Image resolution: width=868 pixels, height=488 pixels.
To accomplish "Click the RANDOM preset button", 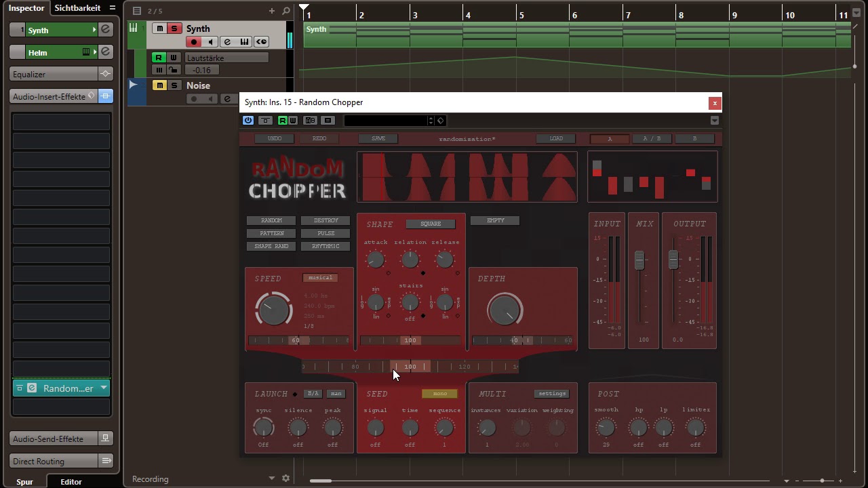I will pos(271,220).
